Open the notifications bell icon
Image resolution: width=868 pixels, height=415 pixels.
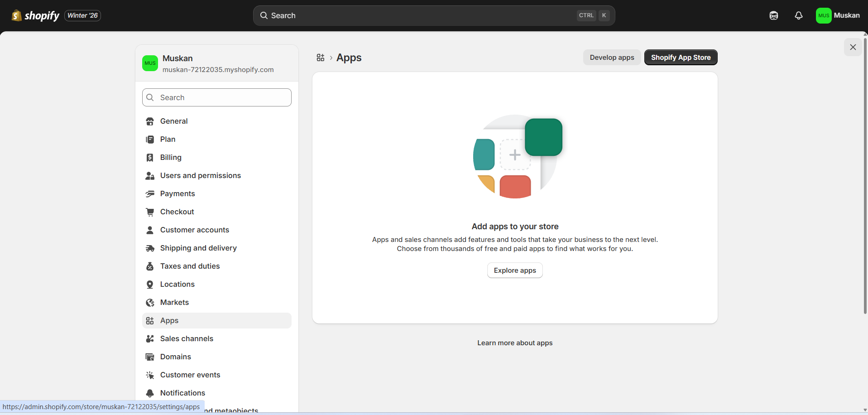pyautogui.click(x=798, y=15)
